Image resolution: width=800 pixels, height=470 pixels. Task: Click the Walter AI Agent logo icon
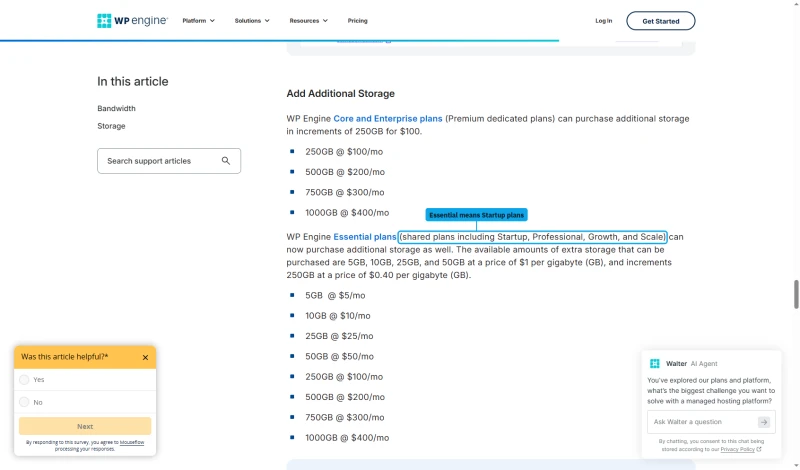coord(655,364)
